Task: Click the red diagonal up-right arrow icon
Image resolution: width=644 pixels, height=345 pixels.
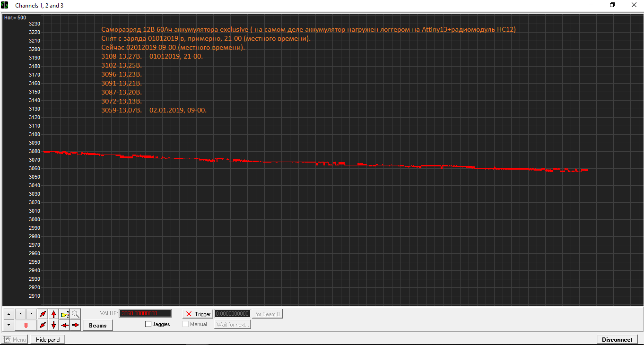Action: point(43,314)
